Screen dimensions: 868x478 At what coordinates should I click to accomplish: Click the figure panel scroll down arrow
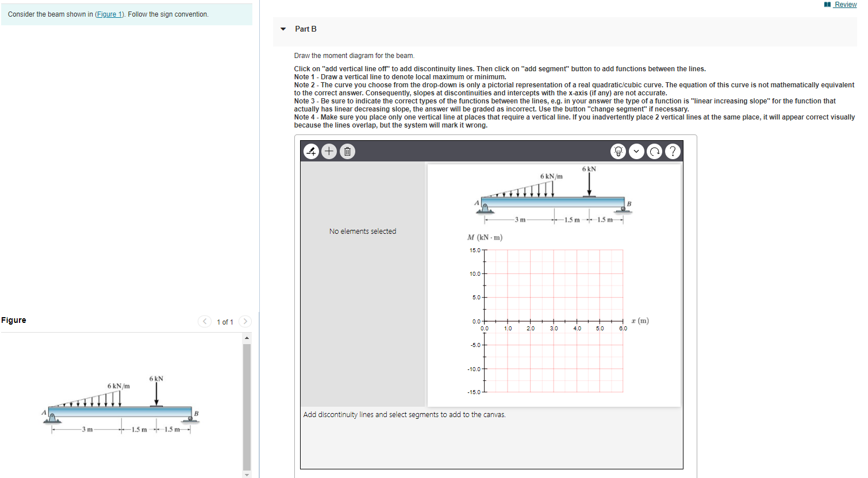pyautogui.click(x=247, y=475)
